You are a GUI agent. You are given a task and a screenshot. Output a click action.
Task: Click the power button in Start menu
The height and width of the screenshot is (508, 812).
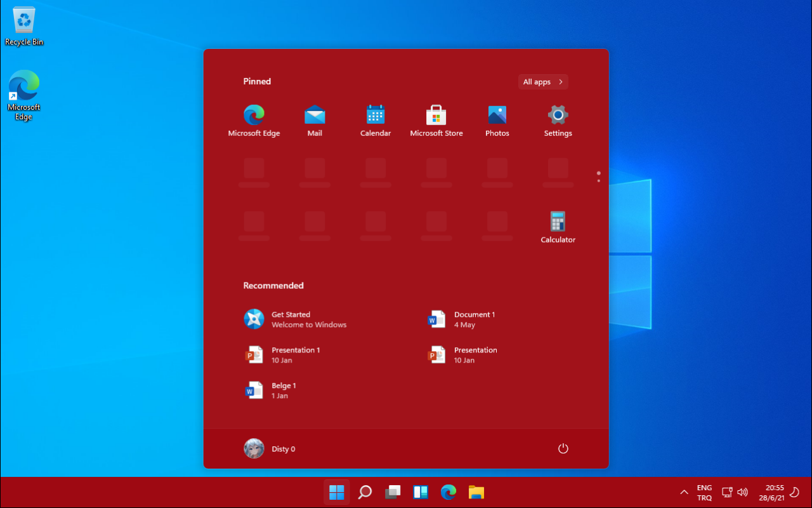coord(563,449)
